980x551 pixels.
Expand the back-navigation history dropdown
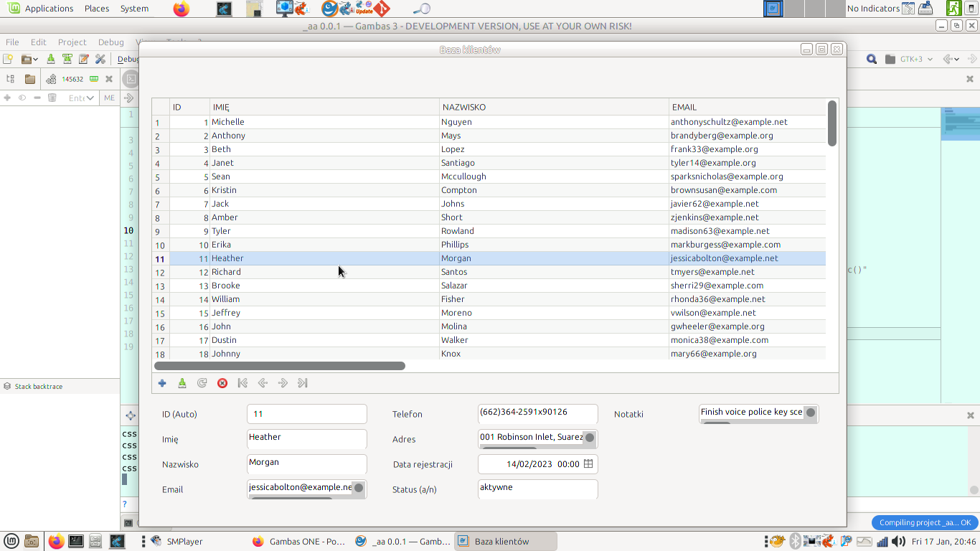coord(957,60)
